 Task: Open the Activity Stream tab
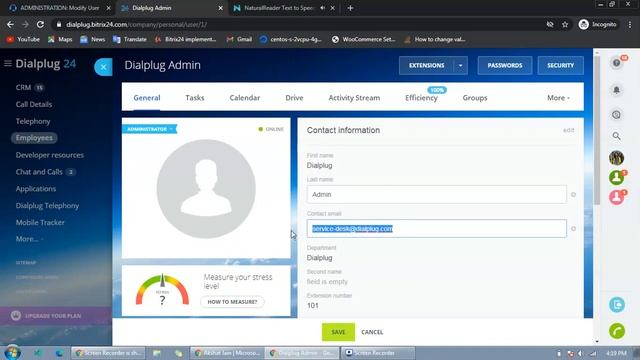point(354,98)
